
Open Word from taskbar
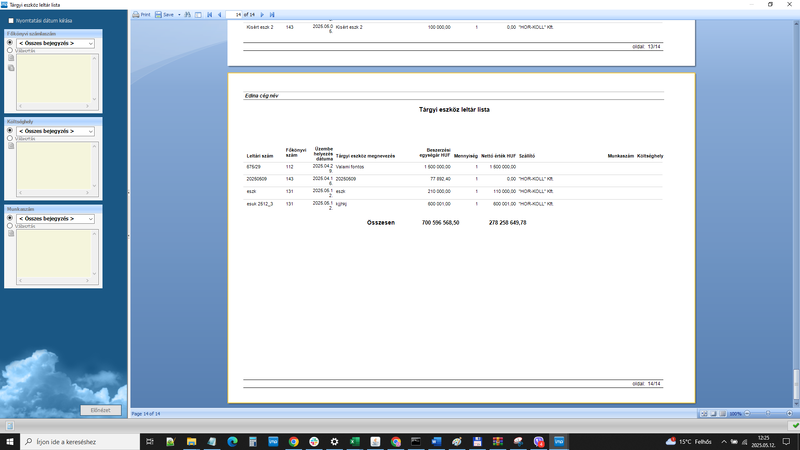(436, 442)
